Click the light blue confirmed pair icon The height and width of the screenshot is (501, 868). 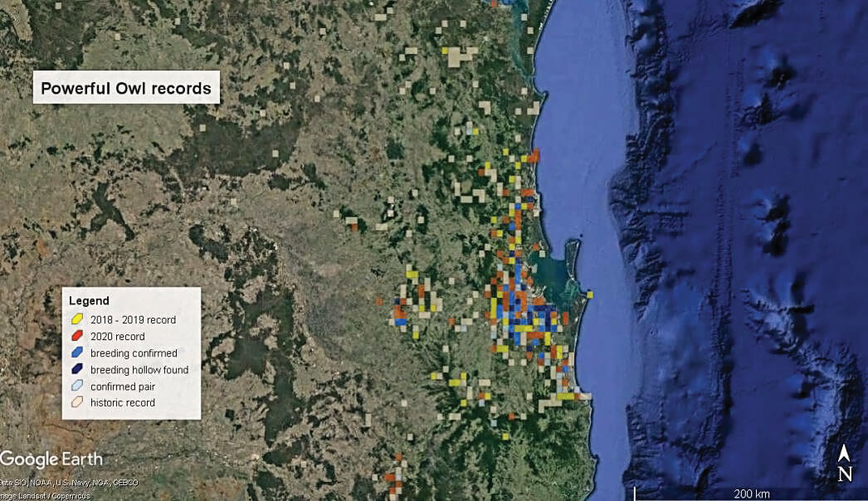76,386
